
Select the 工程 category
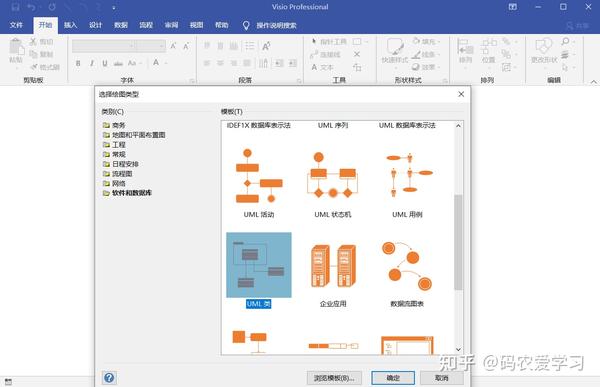coord(114,145)
